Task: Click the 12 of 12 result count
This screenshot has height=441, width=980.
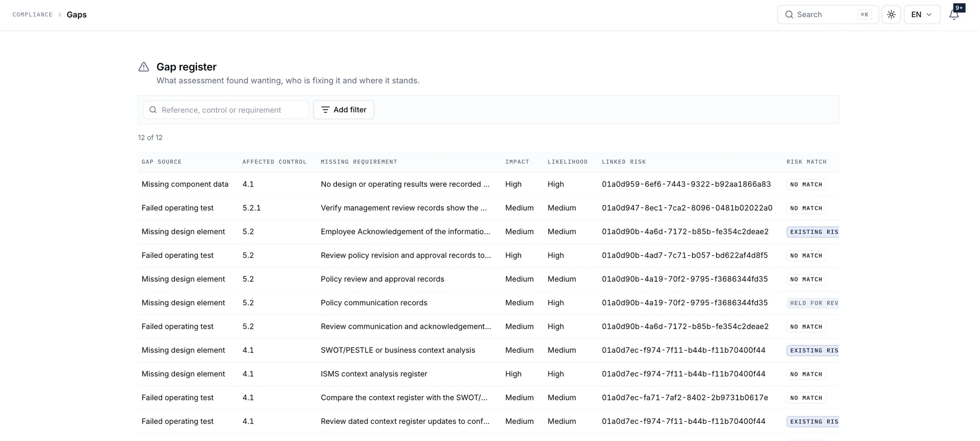Action: coord(150,138)
